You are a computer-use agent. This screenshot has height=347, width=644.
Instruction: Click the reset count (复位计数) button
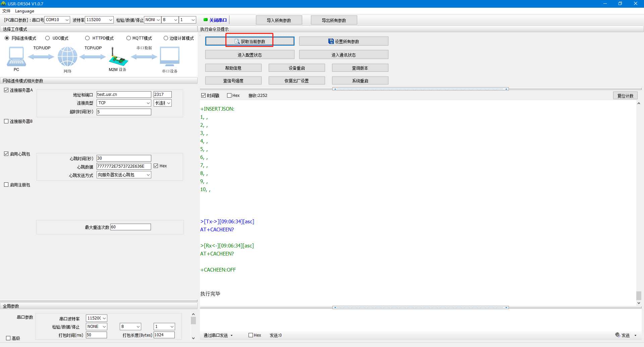click(625, 96)
